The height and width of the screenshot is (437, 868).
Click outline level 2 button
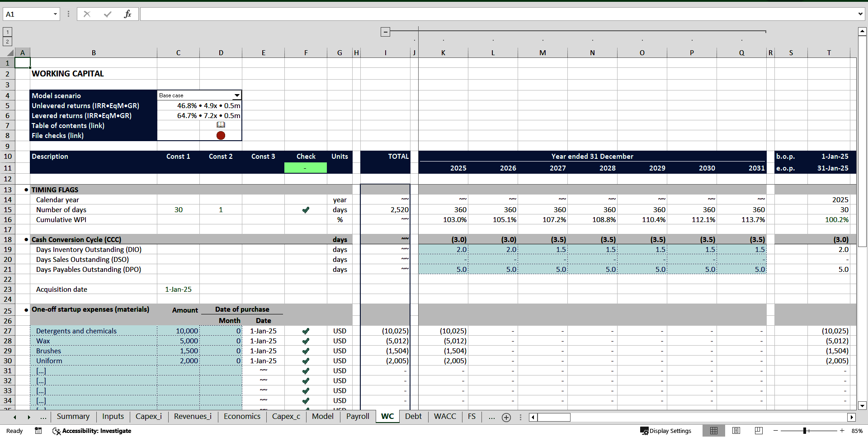click(x=7, y=41)
